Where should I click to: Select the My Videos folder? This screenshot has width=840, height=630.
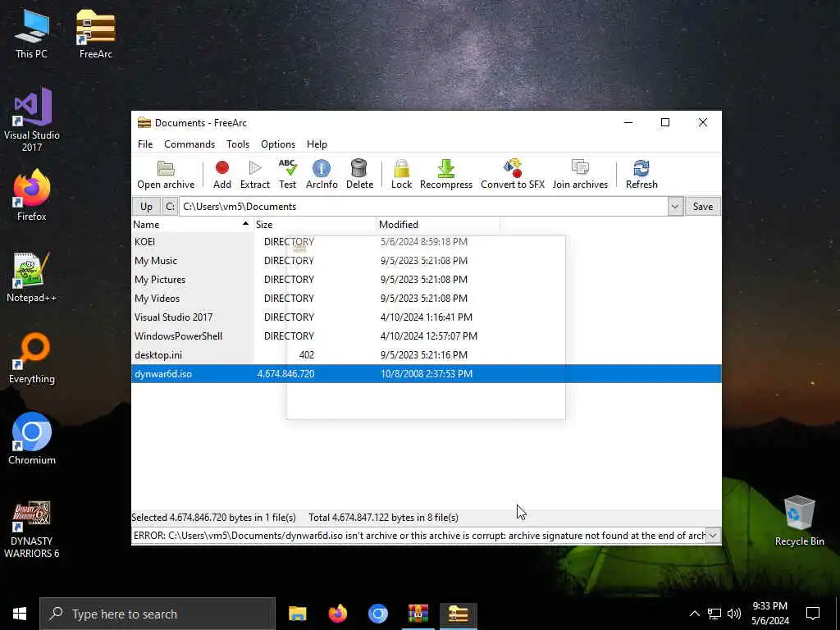pyautogui.click(x=427, y=298)
